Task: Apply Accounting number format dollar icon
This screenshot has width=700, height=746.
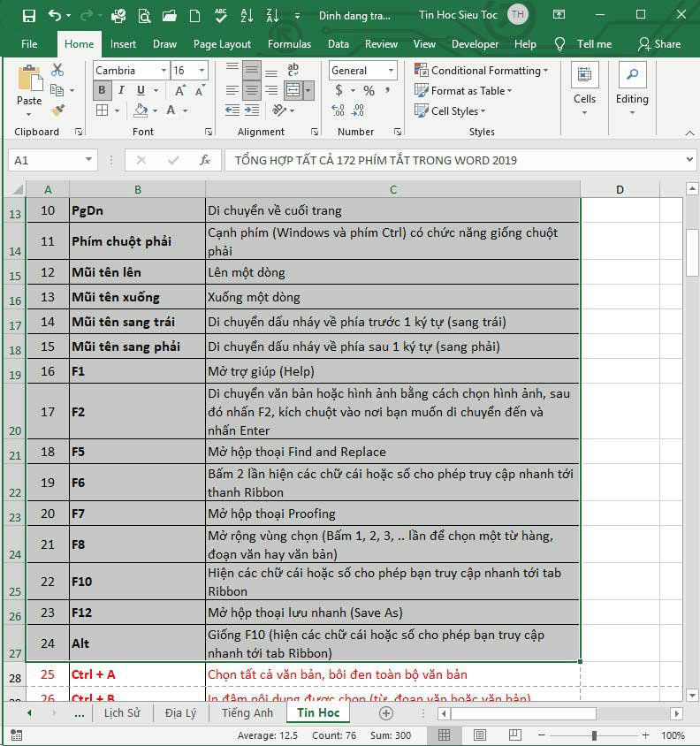Action: 339,90
